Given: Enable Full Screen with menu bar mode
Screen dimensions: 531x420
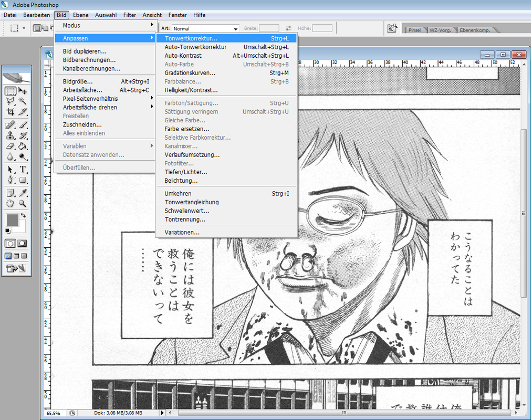Looking at the screenshot, I should (x=16, y=256).
